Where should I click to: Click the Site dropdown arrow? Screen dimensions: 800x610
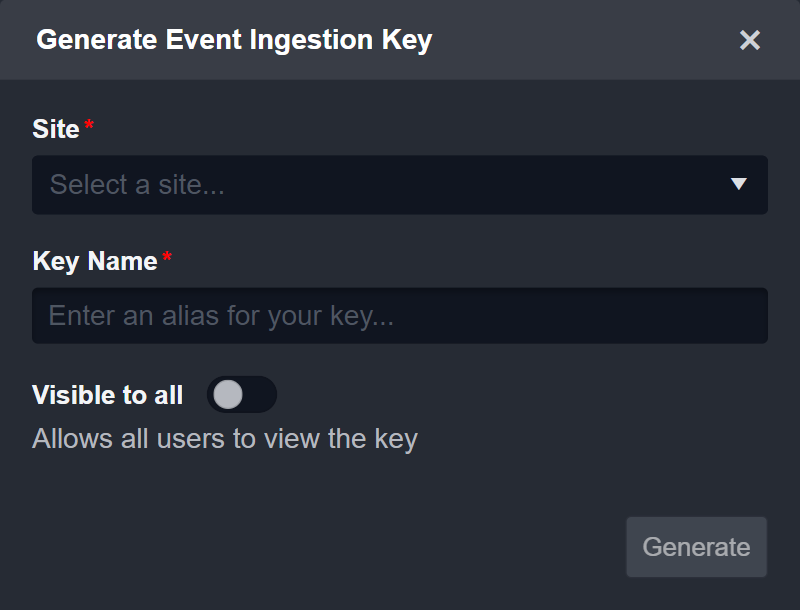tap(739, 184)
